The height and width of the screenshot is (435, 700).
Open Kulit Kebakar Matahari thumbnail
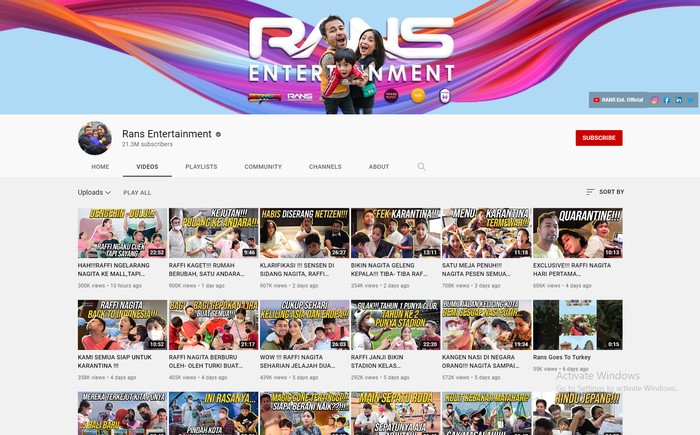[487, 414]
